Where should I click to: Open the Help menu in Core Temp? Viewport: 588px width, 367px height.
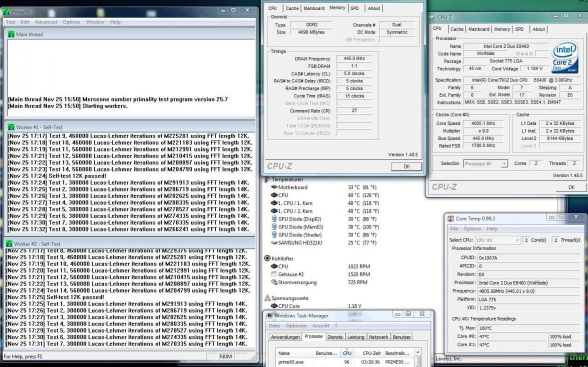491,228
